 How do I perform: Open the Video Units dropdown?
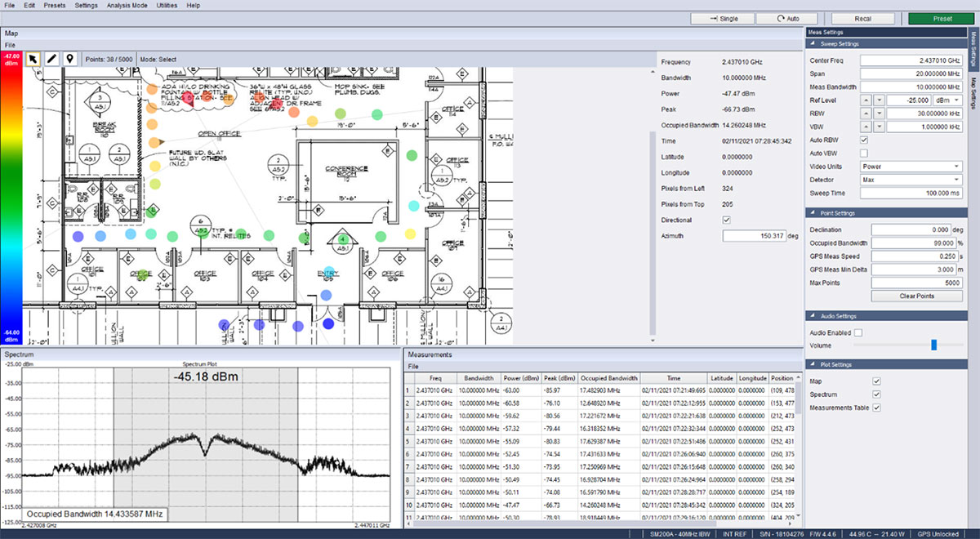coord(911,167)
